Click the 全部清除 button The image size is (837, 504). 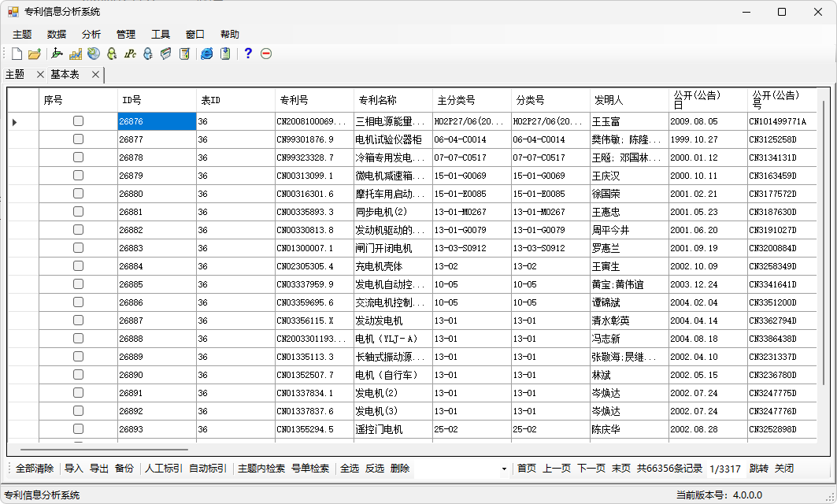click(x=35, y=469)
